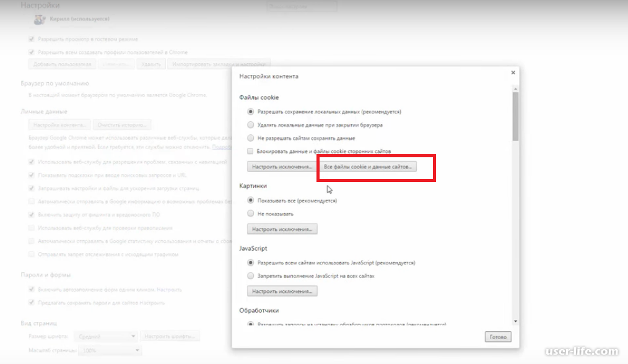
Task: Click the Готово button
Action: coord(498,337)
